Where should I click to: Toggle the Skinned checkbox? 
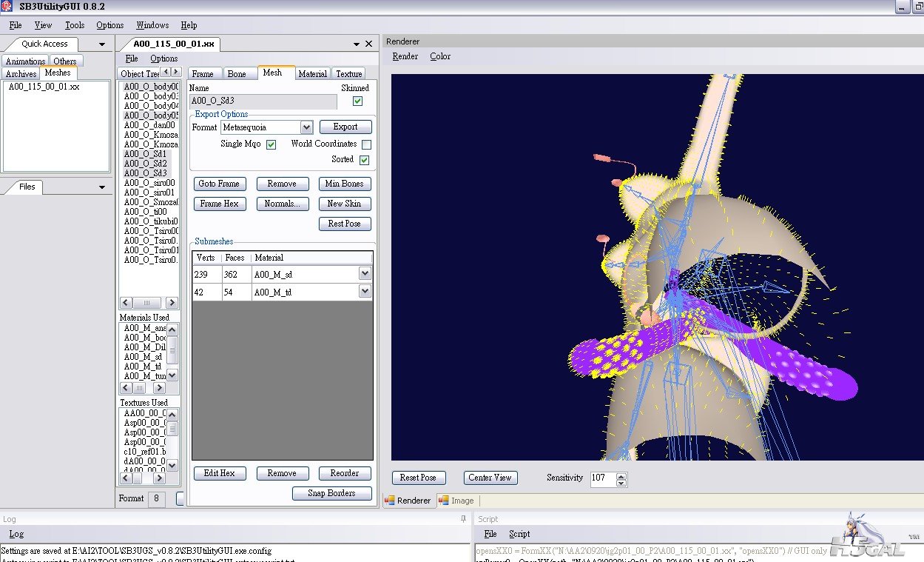pos(357,101)
